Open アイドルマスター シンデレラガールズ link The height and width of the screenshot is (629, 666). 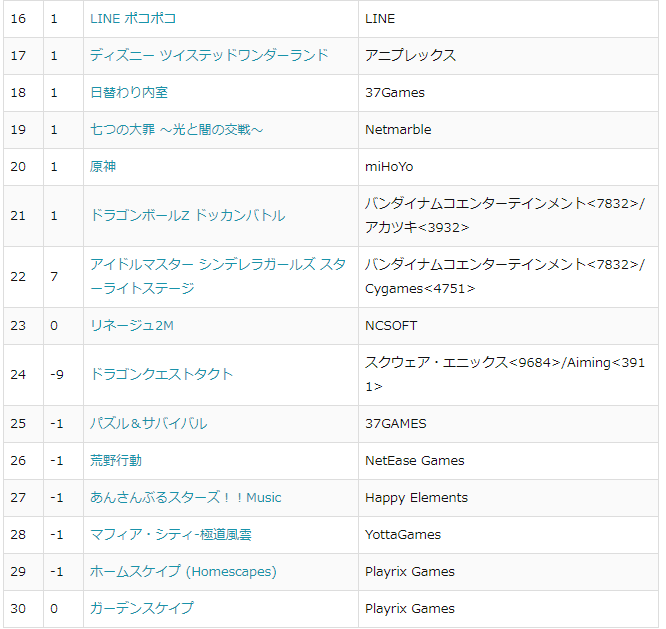[x=218, y=276]
